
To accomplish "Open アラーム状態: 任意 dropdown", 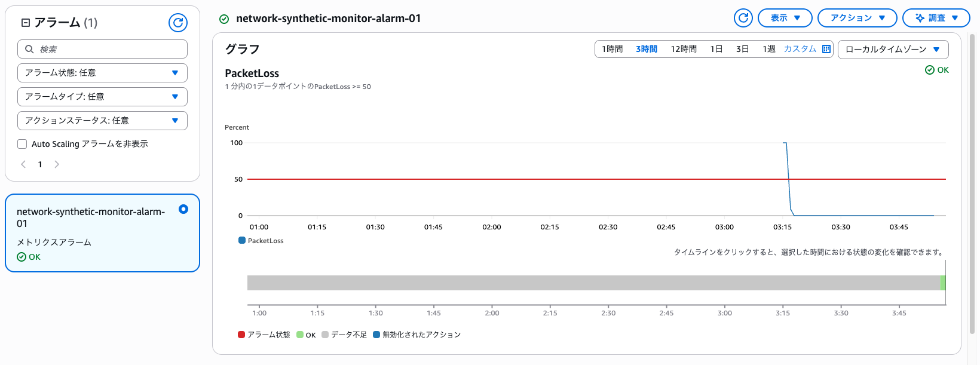I will (x=102, y=73).
